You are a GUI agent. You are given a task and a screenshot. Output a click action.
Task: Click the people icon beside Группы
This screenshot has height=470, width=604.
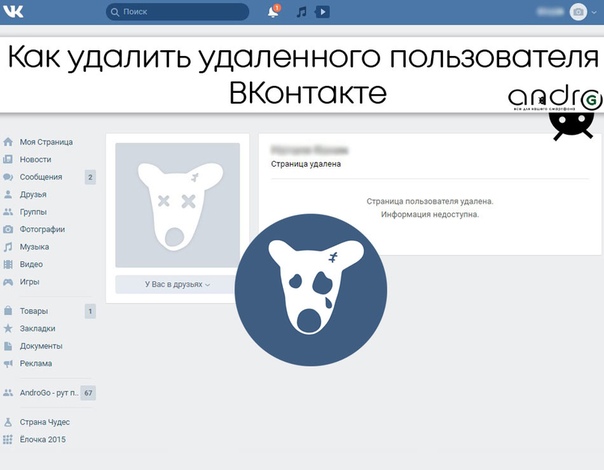pyautogui.click(x=8, y=212)
